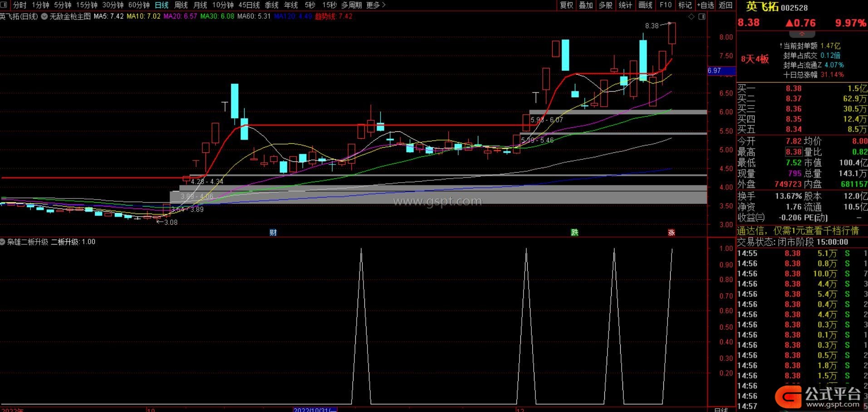This screenshot has width=868, height=412.
Task: Click the 买五 bid row at 8.34
Action: tap(802, 130)
